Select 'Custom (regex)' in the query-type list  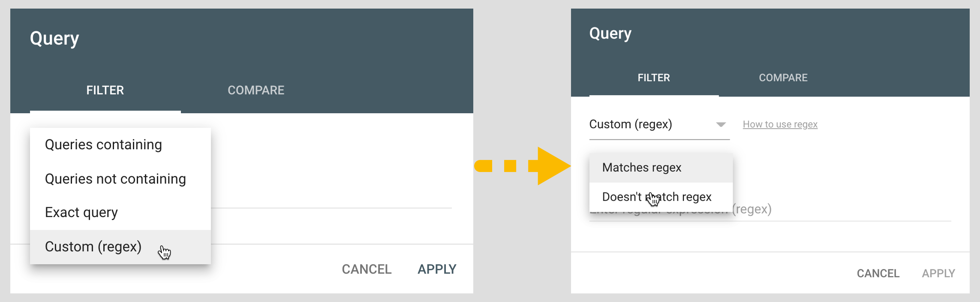pyautogui.click(x=93, y=247)
